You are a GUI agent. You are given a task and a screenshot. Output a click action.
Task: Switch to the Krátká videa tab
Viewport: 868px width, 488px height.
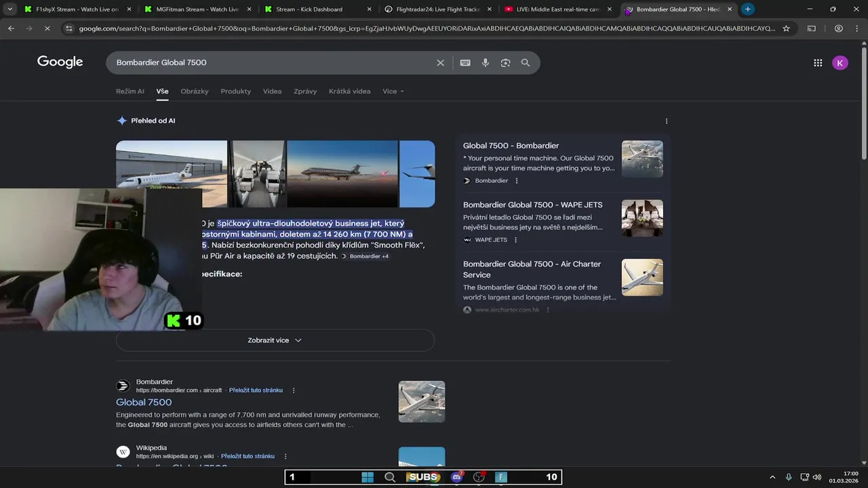[350, 91]
